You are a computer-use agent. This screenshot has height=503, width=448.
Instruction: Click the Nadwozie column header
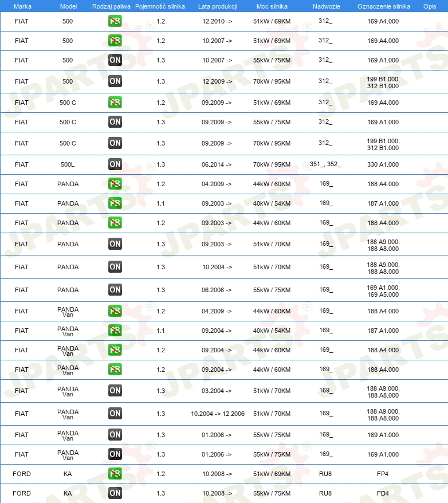[x=327, y=6]
